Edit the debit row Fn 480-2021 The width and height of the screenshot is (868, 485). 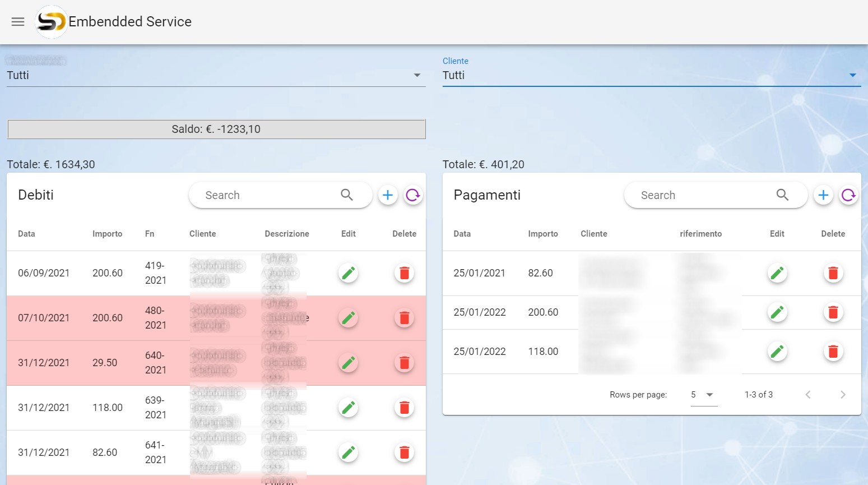tap(349, 318)
